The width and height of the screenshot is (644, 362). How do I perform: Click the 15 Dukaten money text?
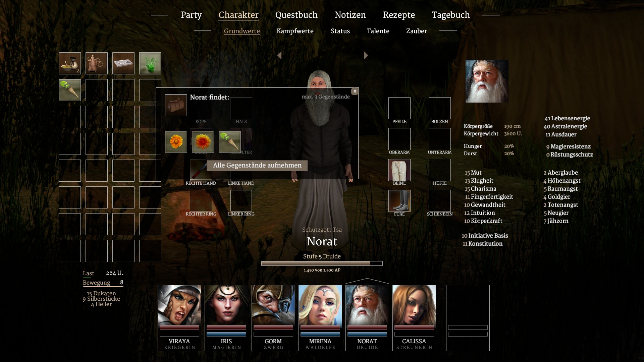101,293
